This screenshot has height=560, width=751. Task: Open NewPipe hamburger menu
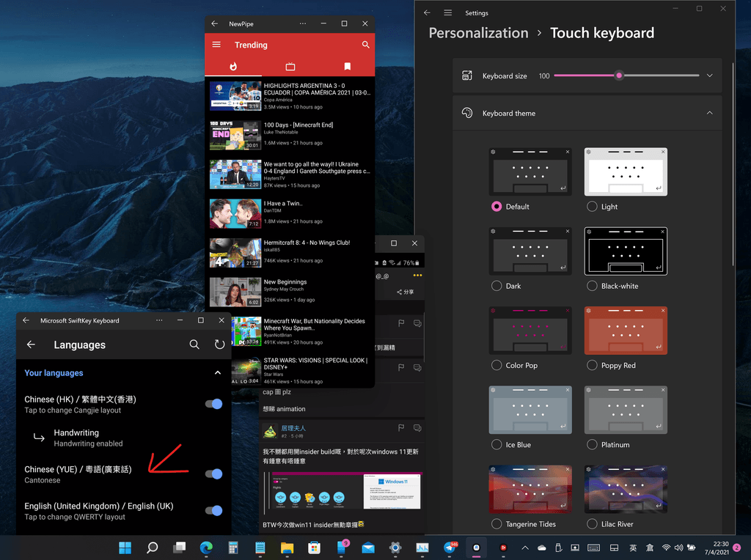click(x=216, y=45)
